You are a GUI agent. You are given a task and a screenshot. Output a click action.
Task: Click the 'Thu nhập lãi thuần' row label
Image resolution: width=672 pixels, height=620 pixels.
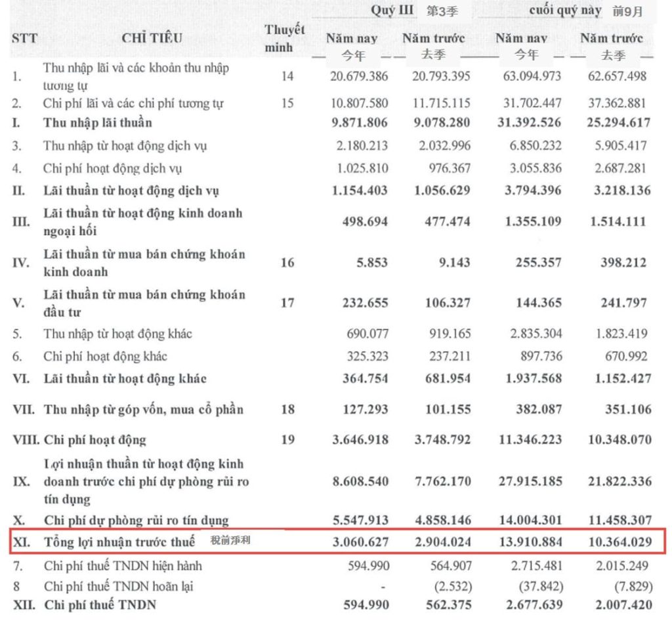98,123
